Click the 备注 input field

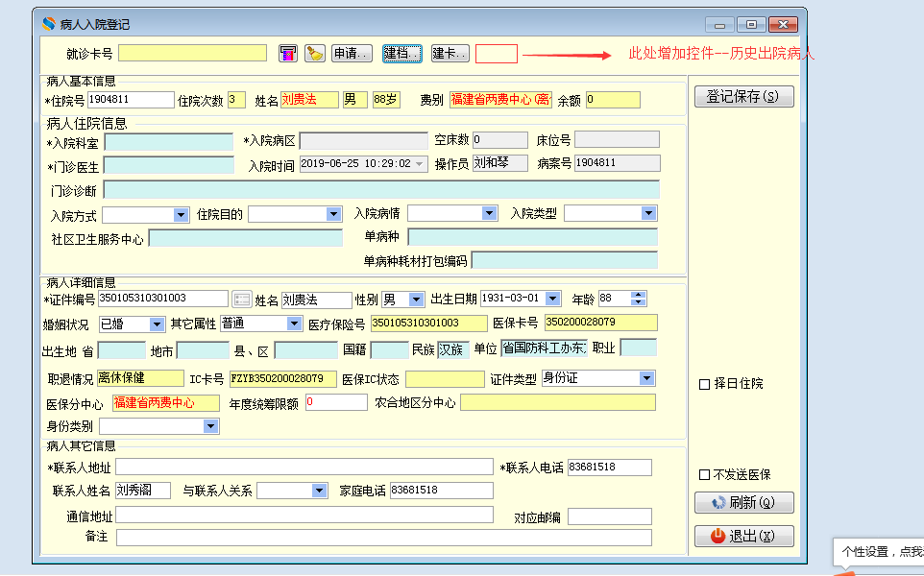383,538
